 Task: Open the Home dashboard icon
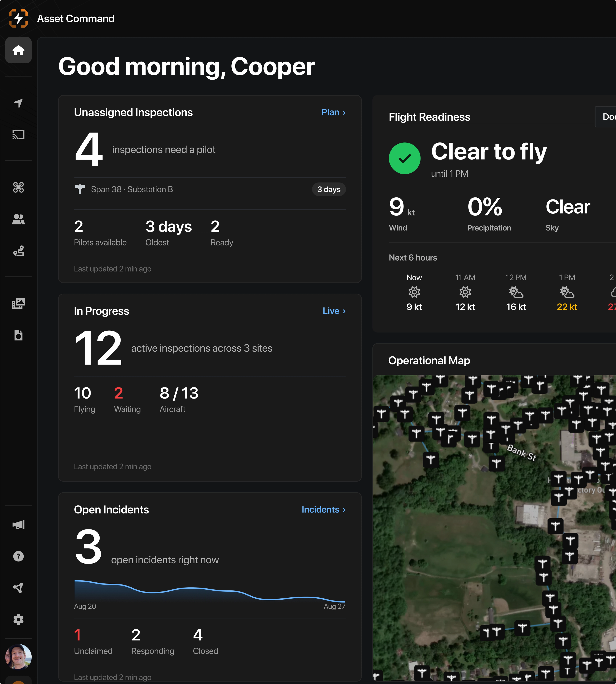[x=18, y=50]
